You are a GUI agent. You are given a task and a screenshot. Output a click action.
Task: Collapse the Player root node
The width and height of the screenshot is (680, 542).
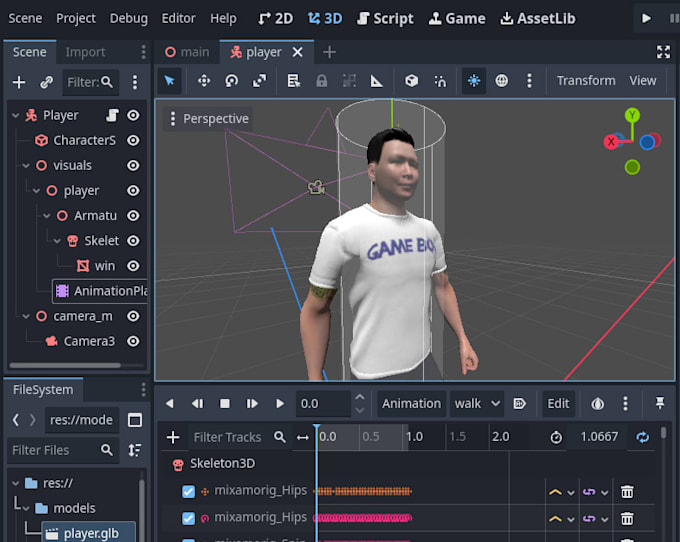tap(16, 115)
